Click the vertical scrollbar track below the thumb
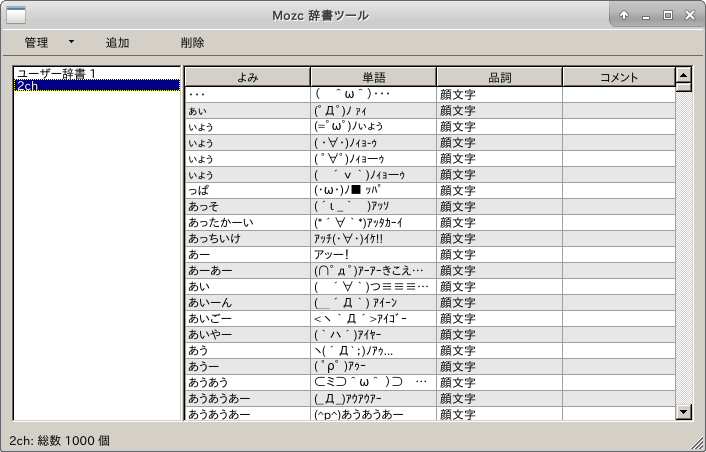This screenshot has height=452, width=706. [x=684, y=248]
